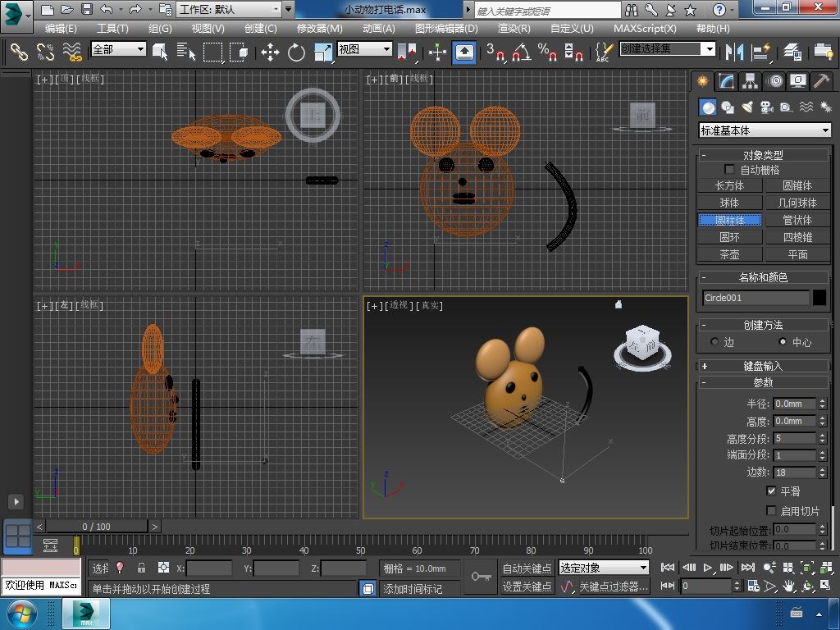Switch to the Modify command panel tab
840x630 pixels.
727,81
